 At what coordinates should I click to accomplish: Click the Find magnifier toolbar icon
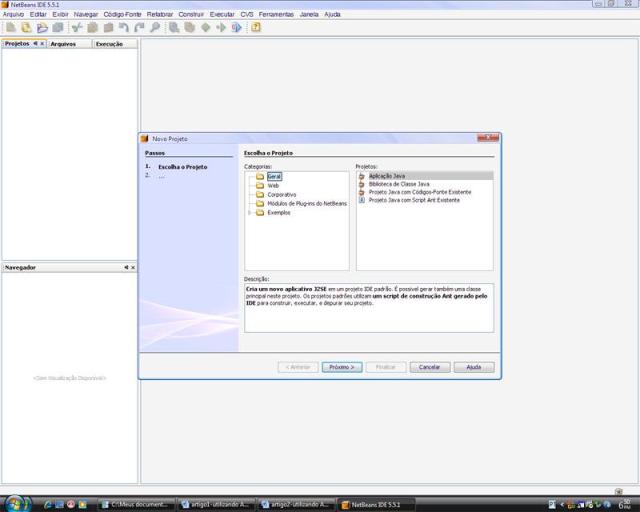click(155, 27)
